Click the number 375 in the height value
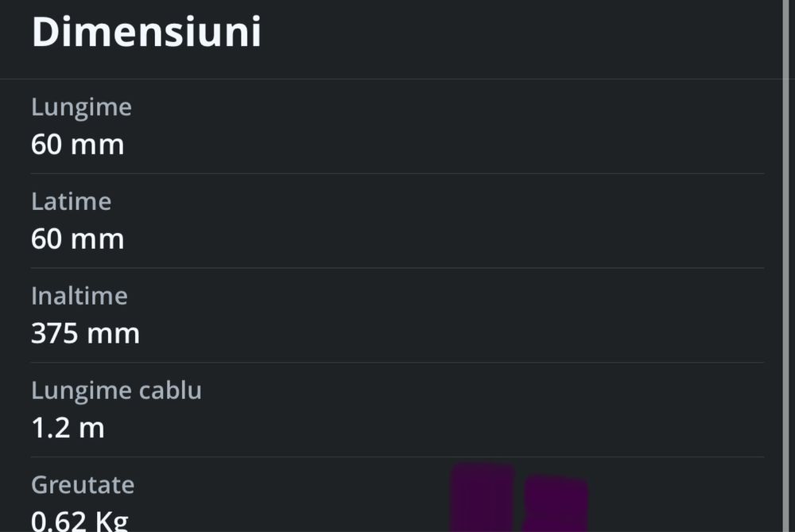 pyautogui.click(x=54, y=333)
